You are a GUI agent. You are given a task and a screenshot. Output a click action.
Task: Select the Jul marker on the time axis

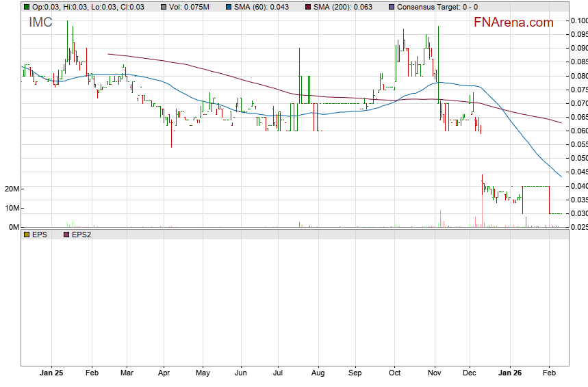tap(278, 373)
